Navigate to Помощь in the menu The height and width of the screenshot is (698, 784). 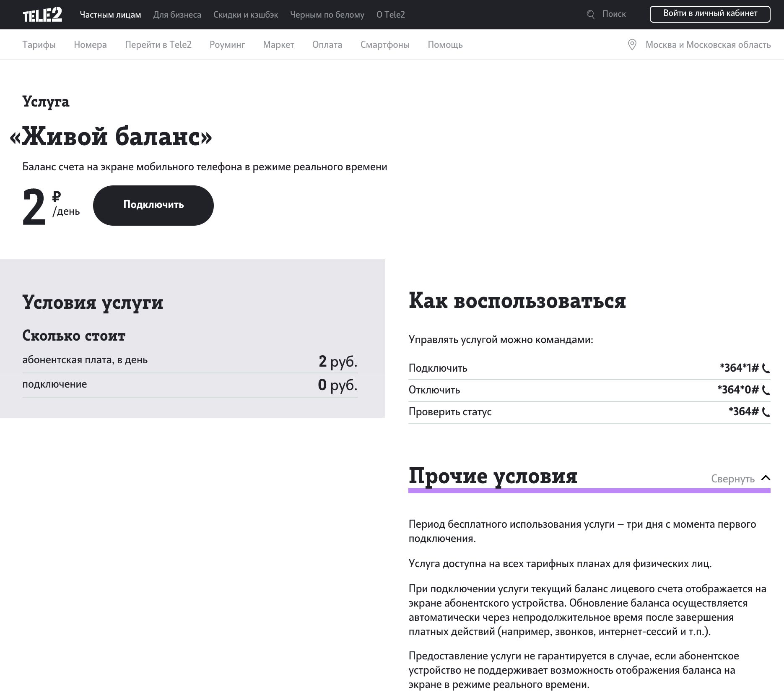tap(445, 45)
